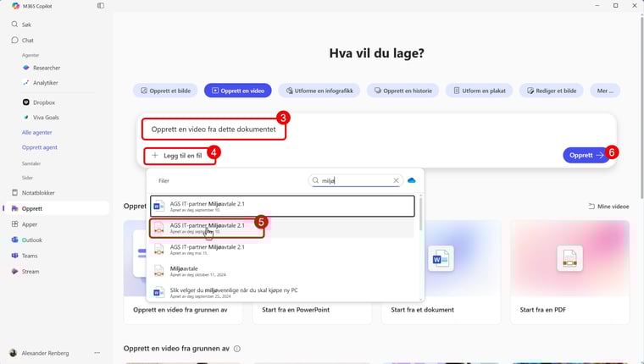This screenshot has height=364, width=644.
Task: Select the Utforme en infografikk chip
Action: tap(319, 91)
